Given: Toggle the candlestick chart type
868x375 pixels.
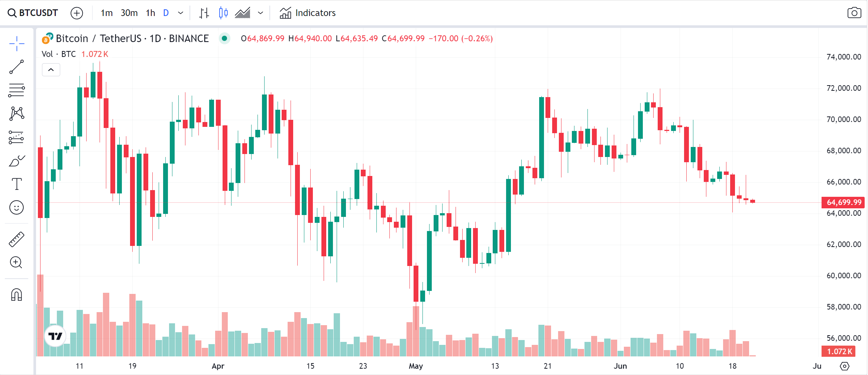Looking at the screenshot, I should (x=223, y=13).
